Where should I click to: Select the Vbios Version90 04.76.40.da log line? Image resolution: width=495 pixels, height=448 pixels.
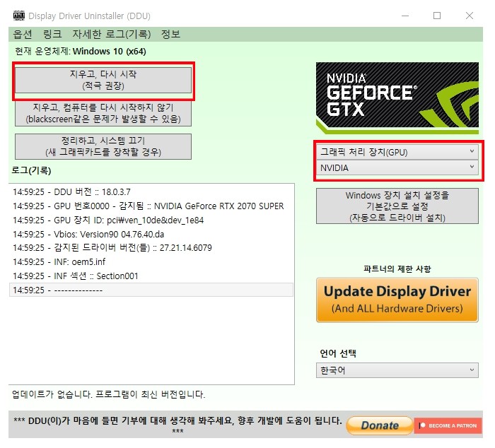tap(151, 234)
